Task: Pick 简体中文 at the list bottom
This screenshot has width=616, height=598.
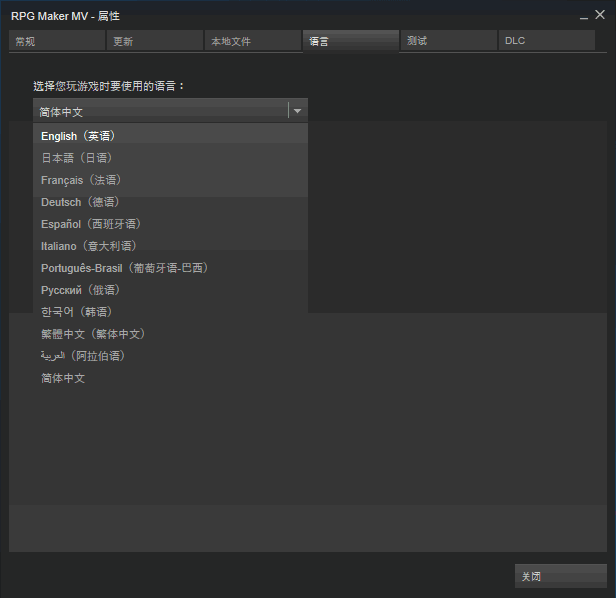Action: tap(170, 378)
